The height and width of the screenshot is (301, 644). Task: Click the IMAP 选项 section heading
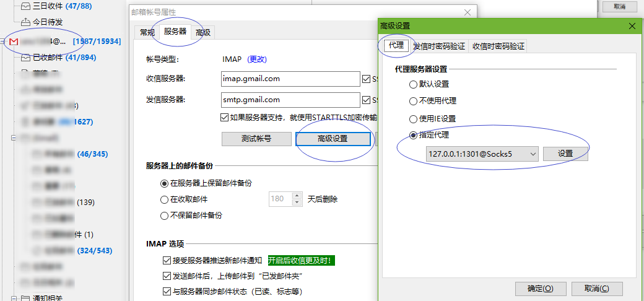coord(165,244)
